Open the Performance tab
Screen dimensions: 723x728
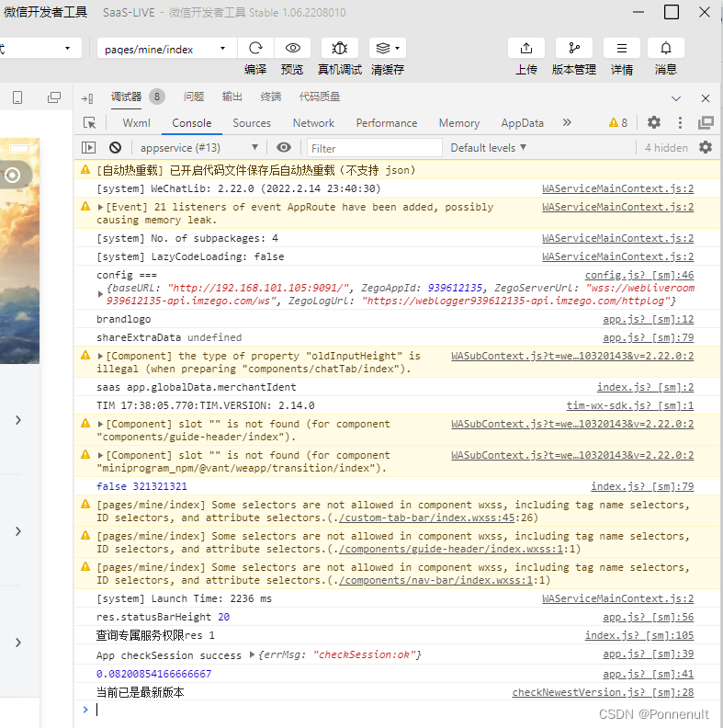387,123
